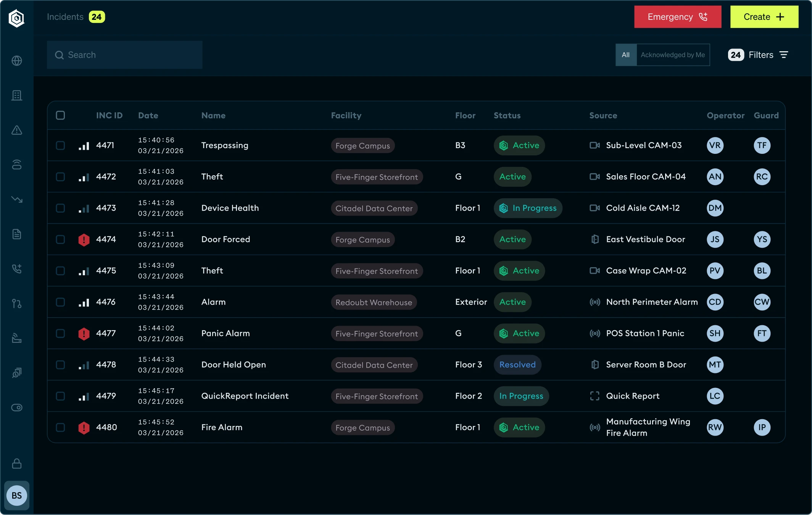This screenshot has width=812, height=515.
Task: Click the camera icon beside Sub-Level CAM-03
Action: tap(594, 145)
